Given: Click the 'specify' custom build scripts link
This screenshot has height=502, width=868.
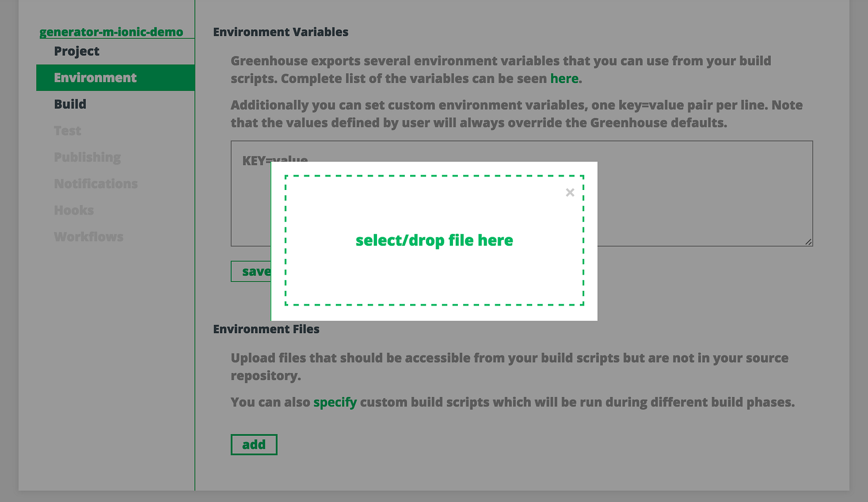Looking at the screenshot, I should [335, 402].
